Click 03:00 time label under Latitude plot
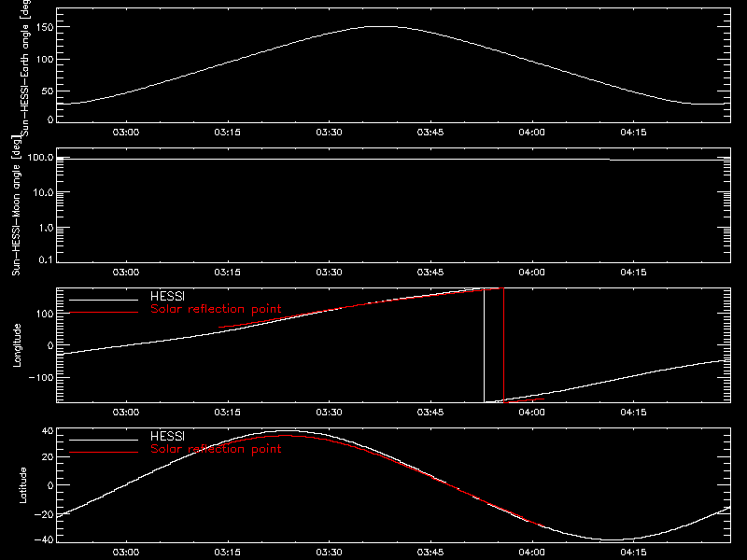The height and width of the screenshot is (560, 747). 126,553
